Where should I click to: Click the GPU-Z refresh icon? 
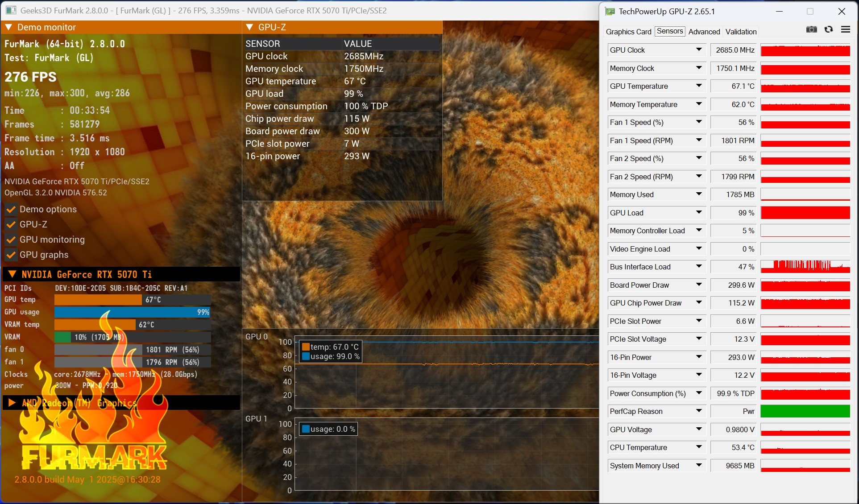click(829, 29)
